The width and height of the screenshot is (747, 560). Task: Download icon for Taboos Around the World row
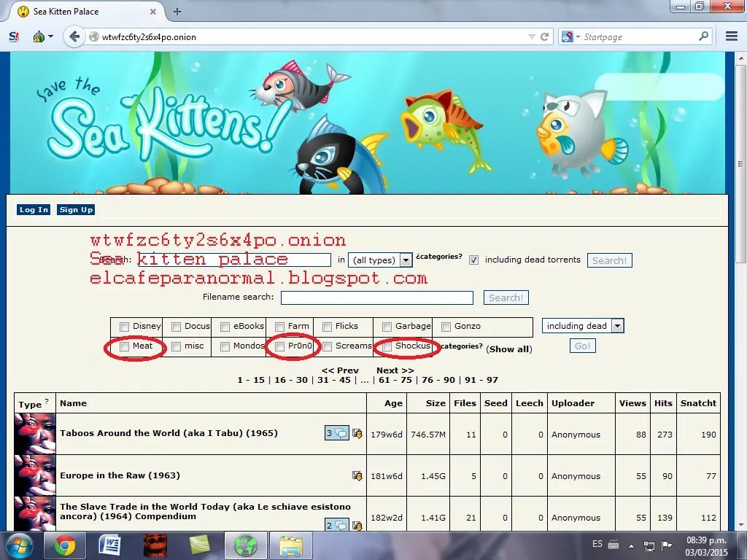357,433
